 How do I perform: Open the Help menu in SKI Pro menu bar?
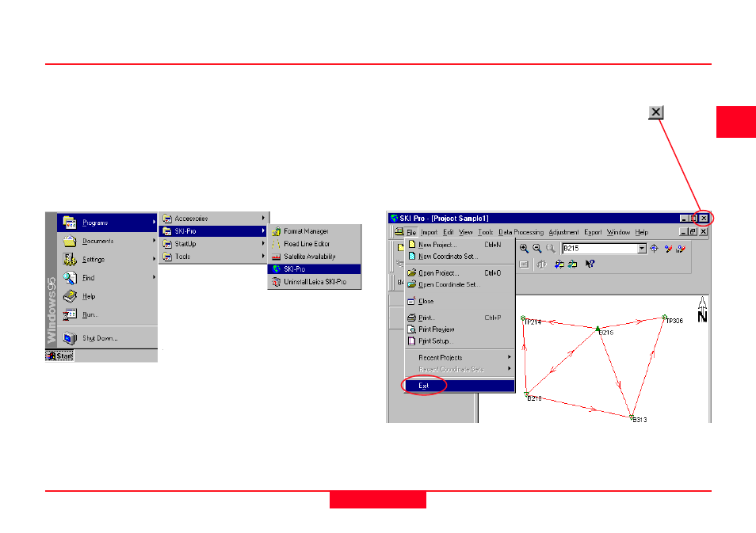click(x=642, y=232)
